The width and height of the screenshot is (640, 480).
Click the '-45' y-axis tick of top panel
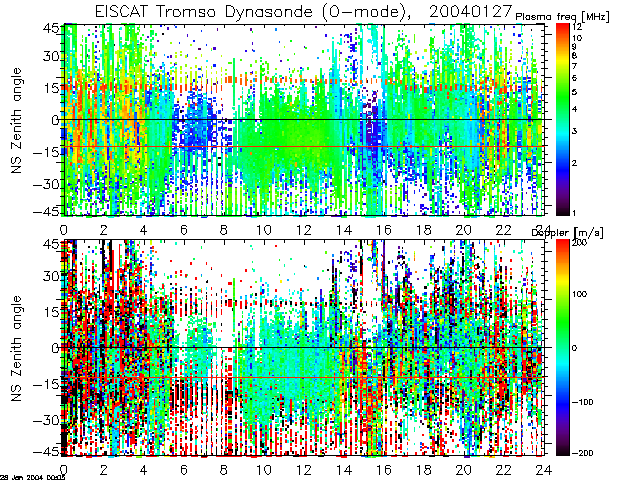click(x=47, y=212)
